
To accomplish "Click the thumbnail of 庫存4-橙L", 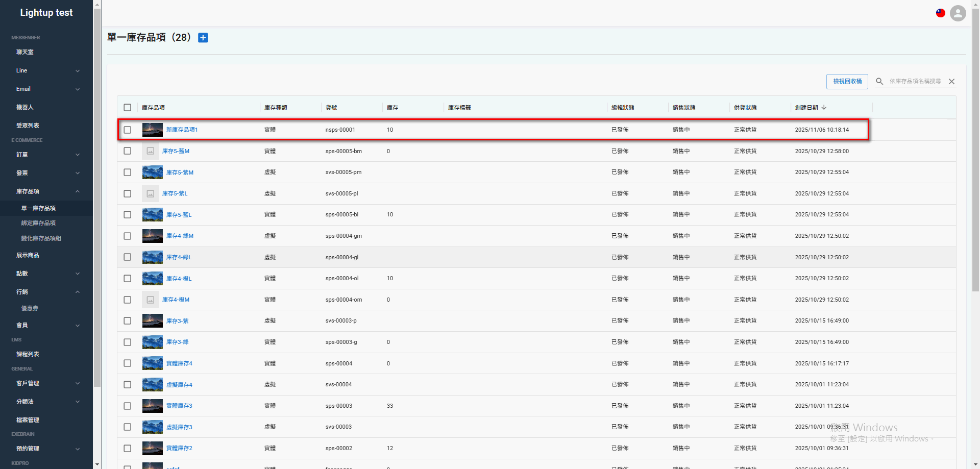I will (x=153, y=279).
